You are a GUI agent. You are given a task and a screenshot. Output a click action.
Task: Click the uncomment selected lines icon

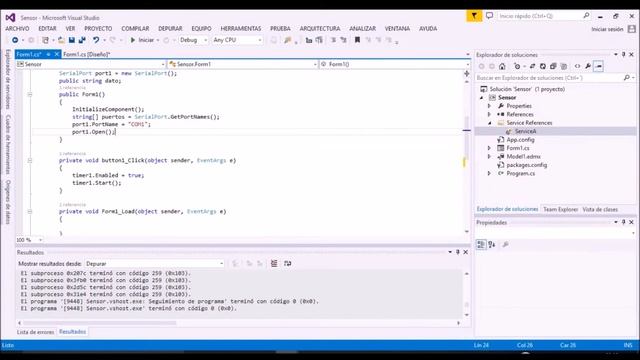point(343,40)
